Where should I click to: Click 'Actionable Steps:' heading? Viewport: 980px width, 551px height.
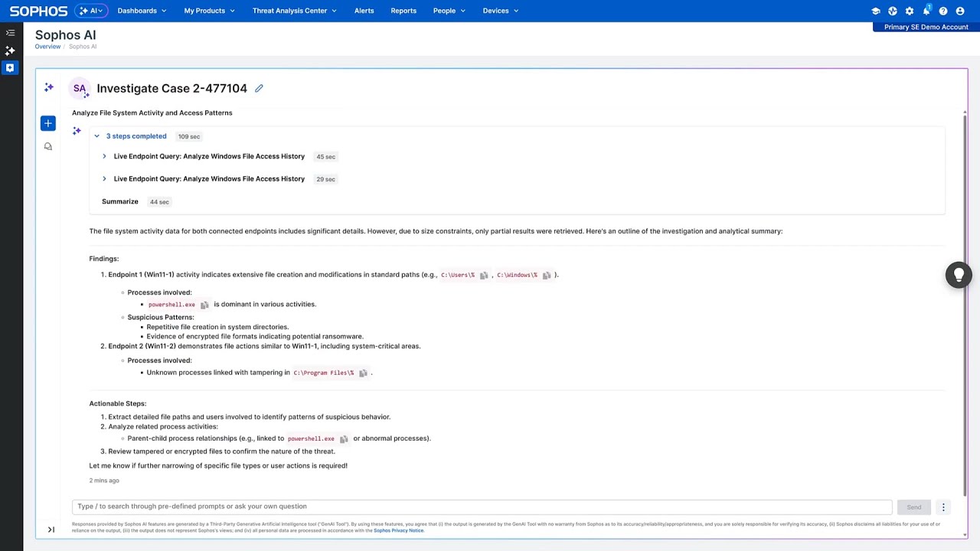coord(117,404)
